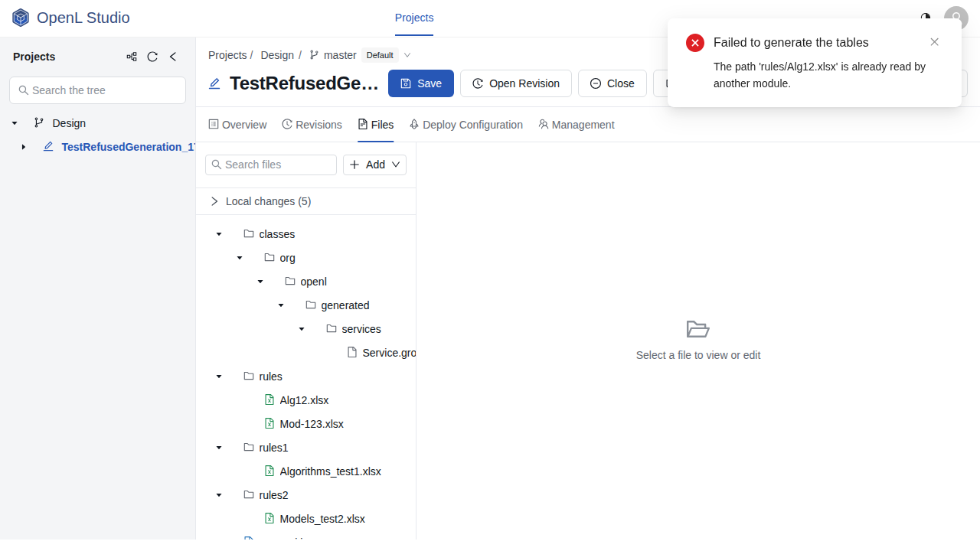This screenshot has width=980, height=551.
Task: Click the rules2 folder icon
Action: click(249, 494)
